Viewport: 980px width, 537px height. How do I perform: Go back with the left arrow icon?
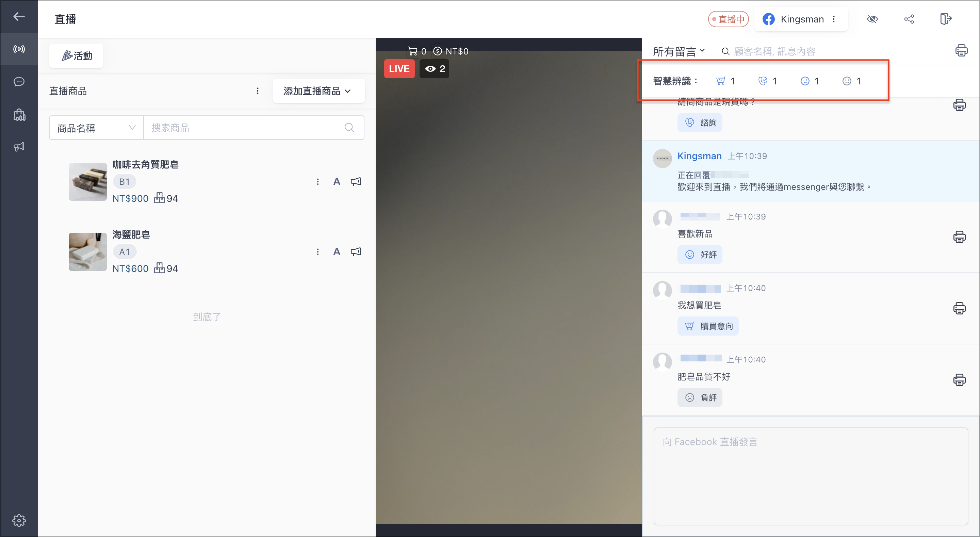pyautogui.click(x=19, y=16)
